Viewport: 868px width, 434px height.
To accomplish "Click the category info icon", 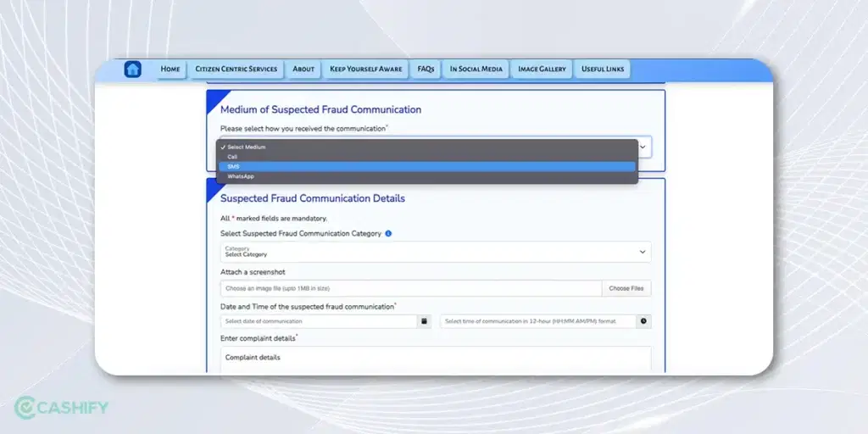I will (x=388, y=234).
